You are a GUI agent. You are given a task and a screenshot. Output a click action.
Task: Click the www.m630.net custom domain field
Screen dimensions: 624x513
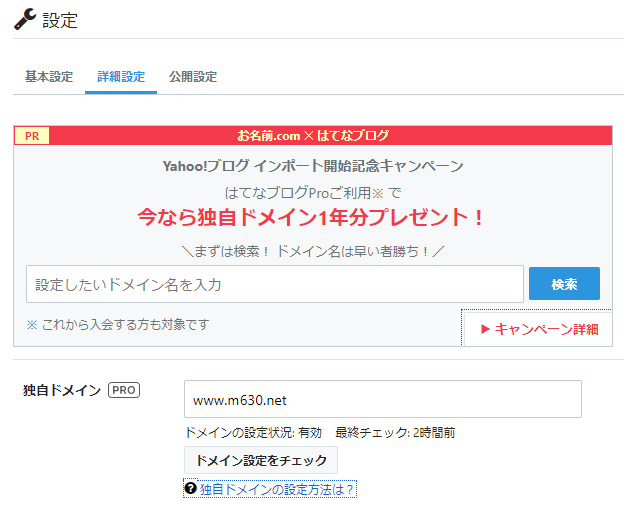tap(382, 399)
